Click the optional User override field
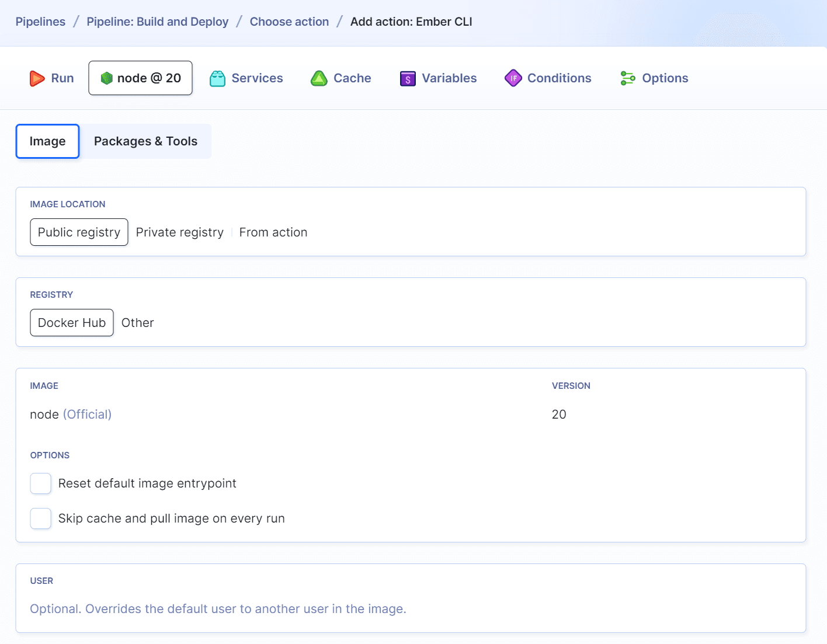The image size is (827, 644). point(217,608)
